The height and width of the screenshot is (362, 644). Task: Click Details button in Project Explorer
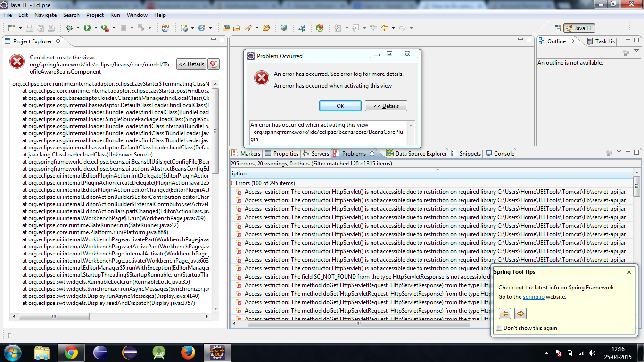point(191,64)
